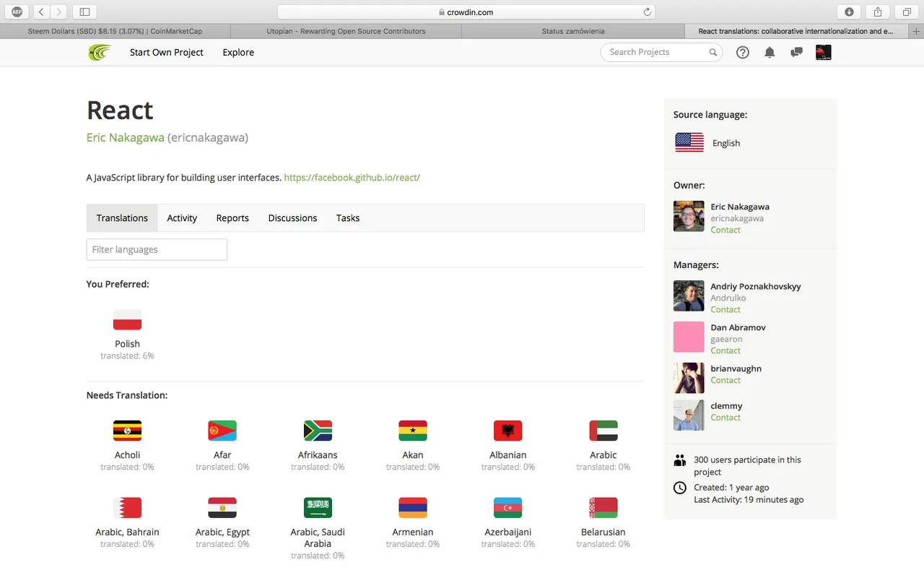Toggle the Safari sidebar button
Screen dimensions: 924x578
(84, 12)
